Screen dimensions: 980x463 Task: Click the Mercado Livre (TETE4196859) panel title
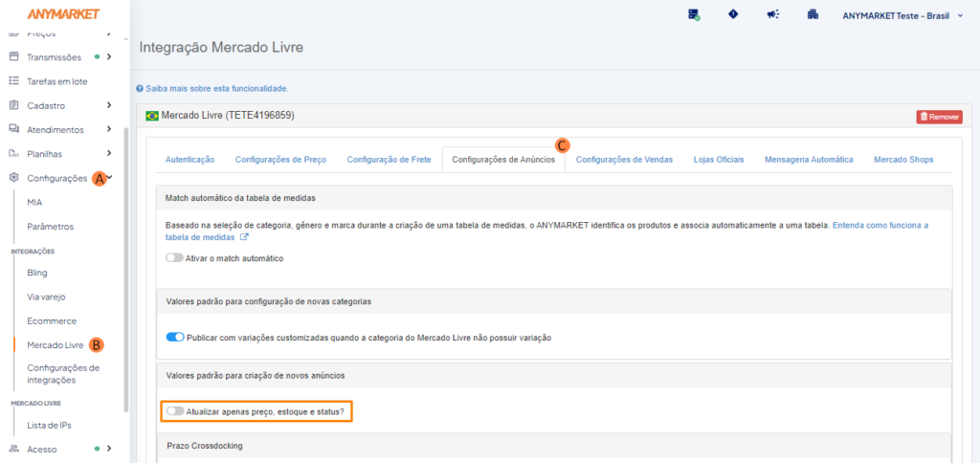pos(228,116)
